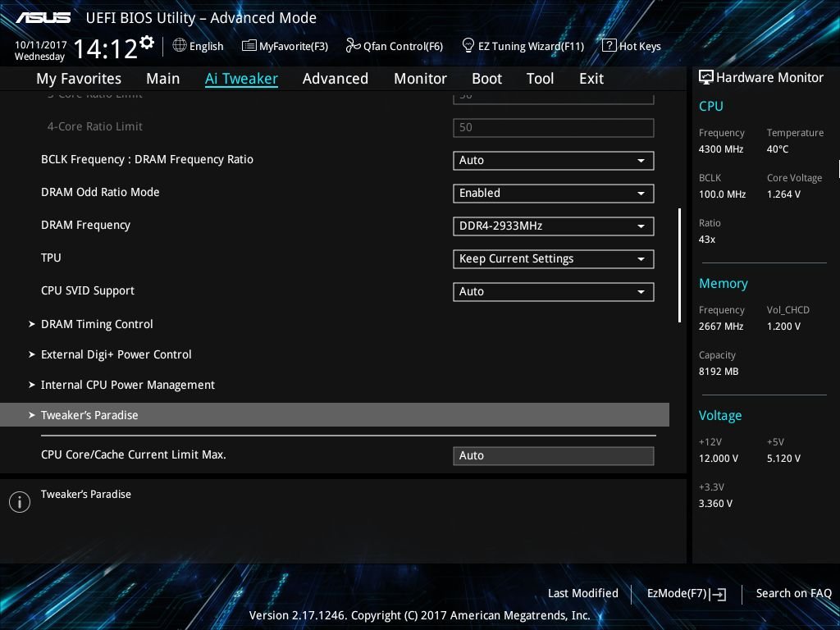
Task: Open the CPU SVID Support dropdown
Action: 554,291
